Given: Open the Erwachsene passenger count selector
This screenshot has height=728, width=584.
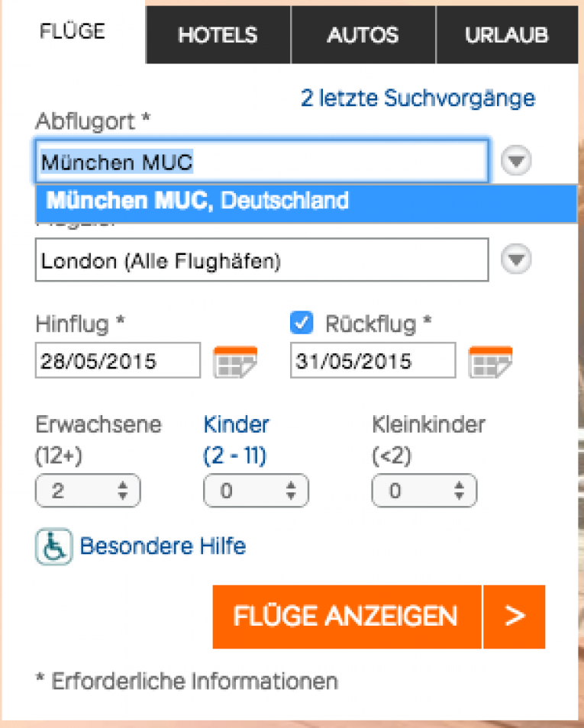Looking at the screenshot, I should pyautogui.click(x=87, y=491).
